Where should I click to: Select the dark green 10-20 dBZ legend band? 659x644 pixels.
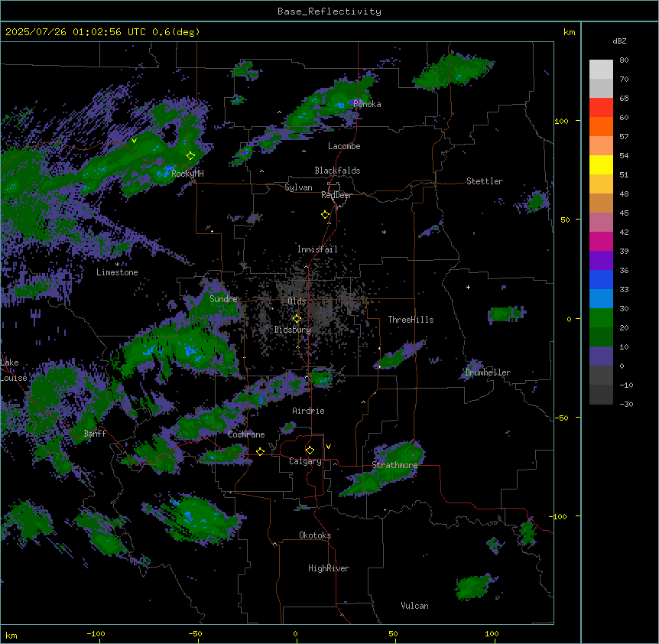tap(601, 337)
